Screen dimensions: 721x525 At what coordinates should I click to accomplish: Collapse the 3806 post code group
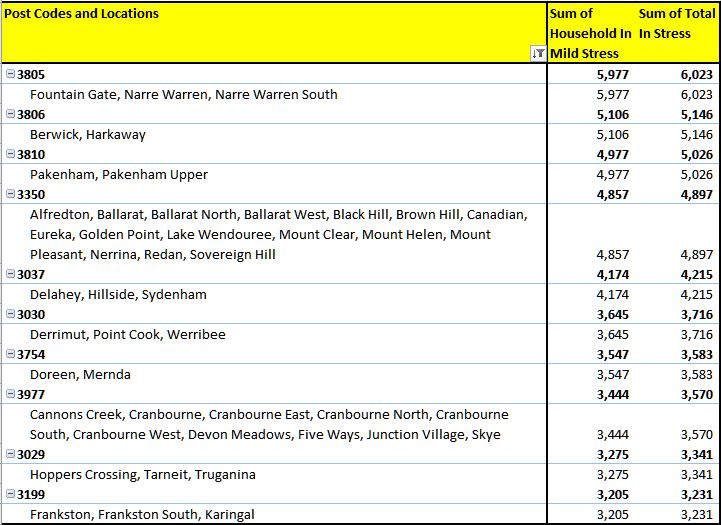tap(10, 114)
